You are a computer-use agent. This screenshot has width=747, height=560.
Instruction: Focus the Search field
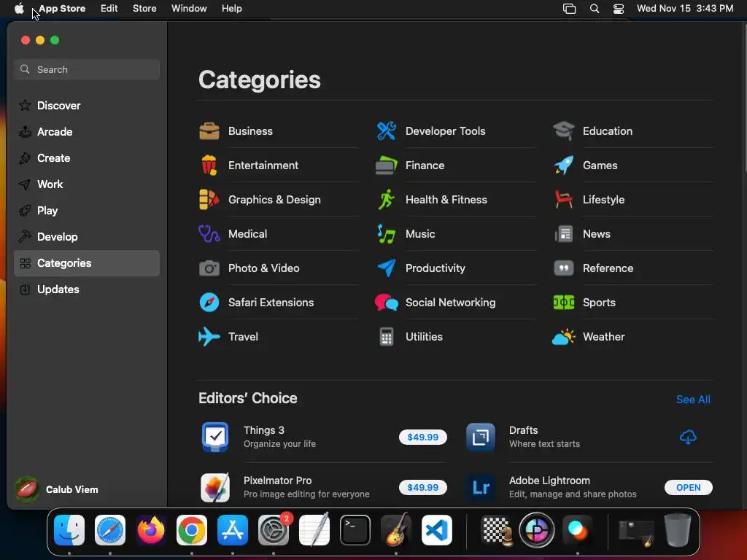coord(87,69)
